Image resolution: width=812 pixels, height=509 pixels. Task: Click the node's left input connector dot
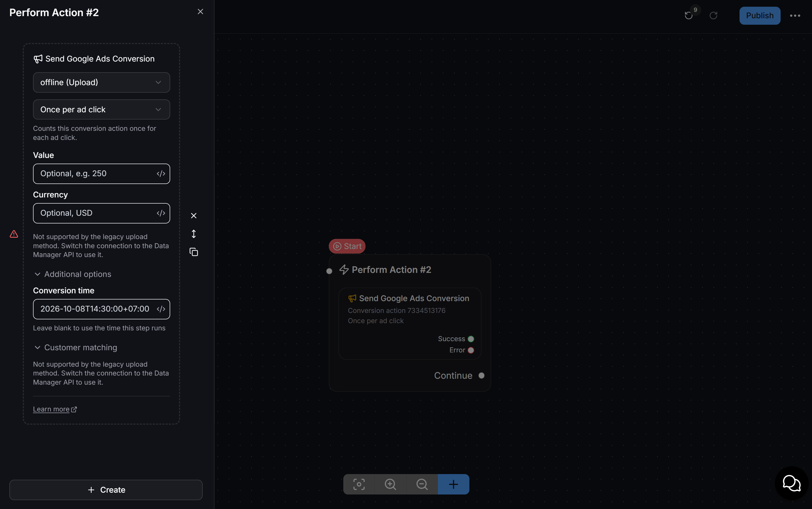[x=329, y=271]
